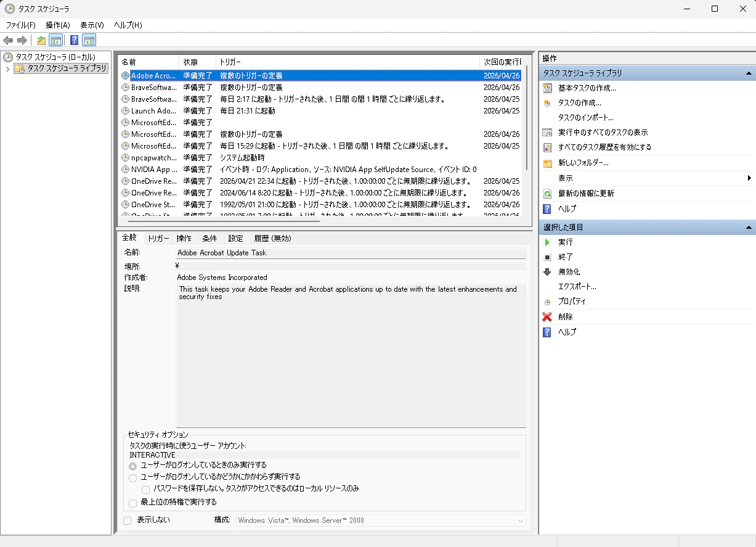
Task: Open the ヘルプ(H) menu
Action: (128, 25)
